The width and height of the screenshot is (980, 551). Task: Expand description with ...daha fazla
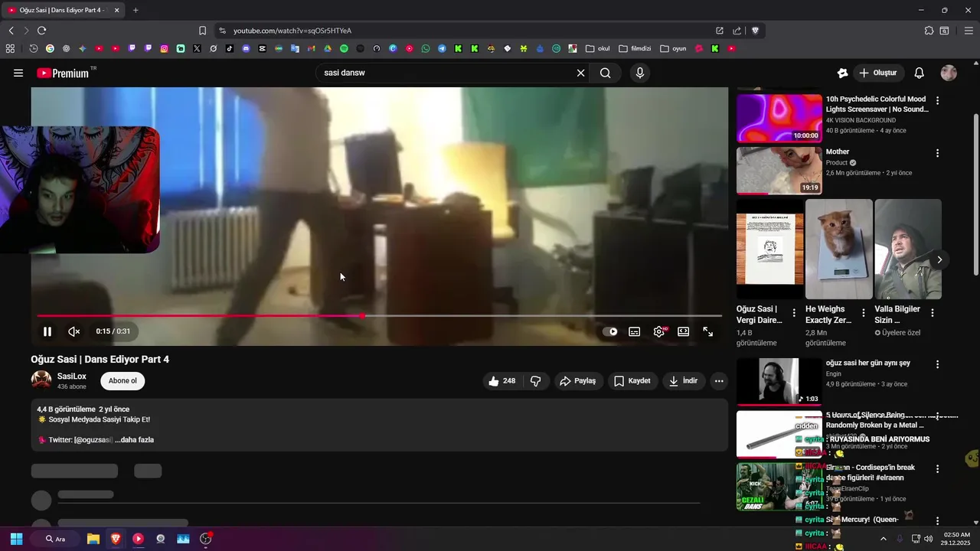pyautogui.click(x=134, y=440)
